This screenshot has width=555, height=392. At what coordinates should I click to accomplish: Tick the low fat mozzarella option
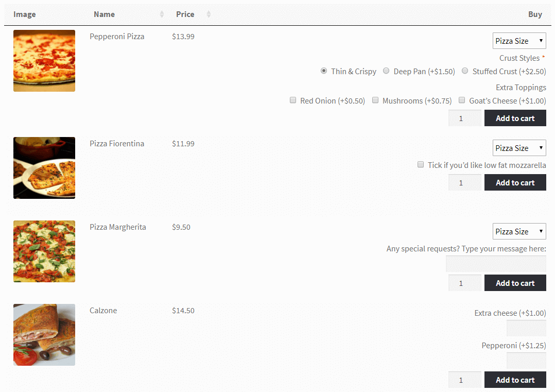click(x=421, y=165)
